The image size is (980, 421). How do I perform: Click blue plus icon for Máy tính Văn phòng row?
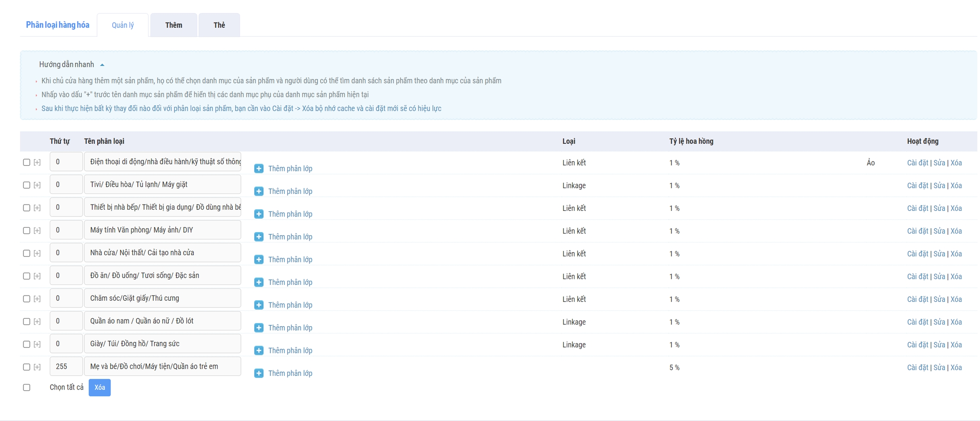pos(259,237)
